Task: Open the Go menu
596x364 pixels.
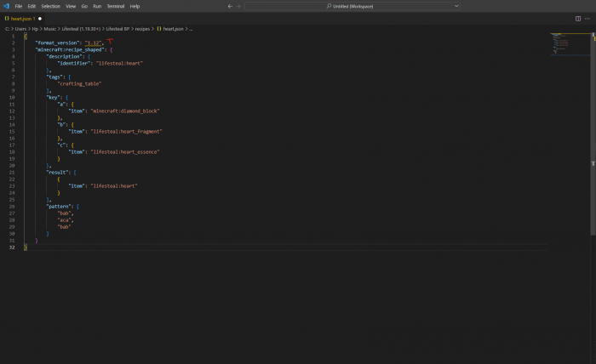Action: tap(84, 6)
